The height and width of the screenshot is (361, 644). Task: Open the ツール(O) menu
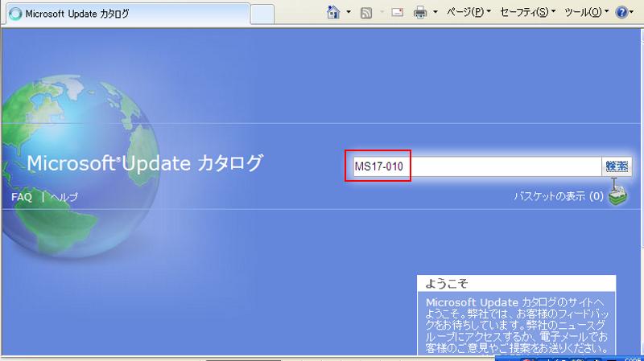[587, 12]
